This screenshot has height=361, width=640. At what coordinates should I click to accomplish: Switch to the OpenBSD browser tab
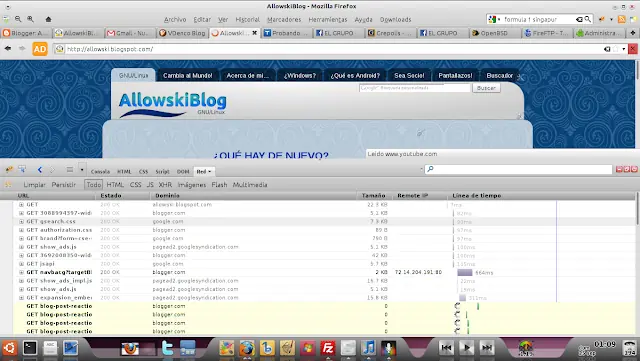[x=493, y=33]
